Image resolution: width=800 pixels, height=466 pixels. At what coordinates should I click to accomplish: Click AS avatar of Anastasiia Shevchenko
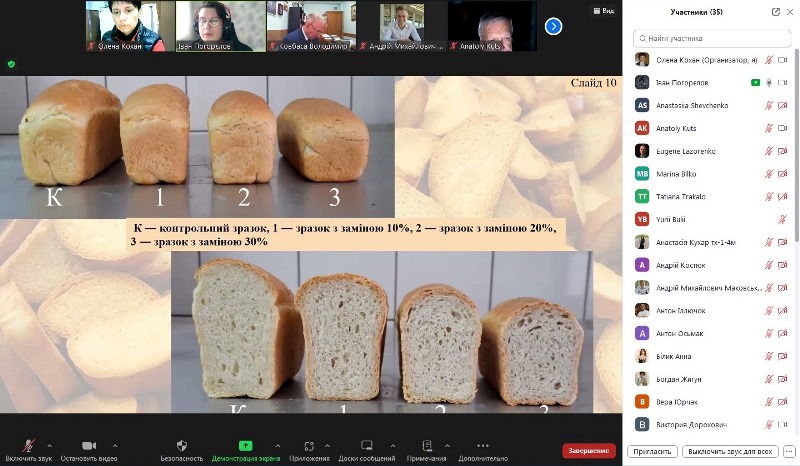tap(642, 106)
